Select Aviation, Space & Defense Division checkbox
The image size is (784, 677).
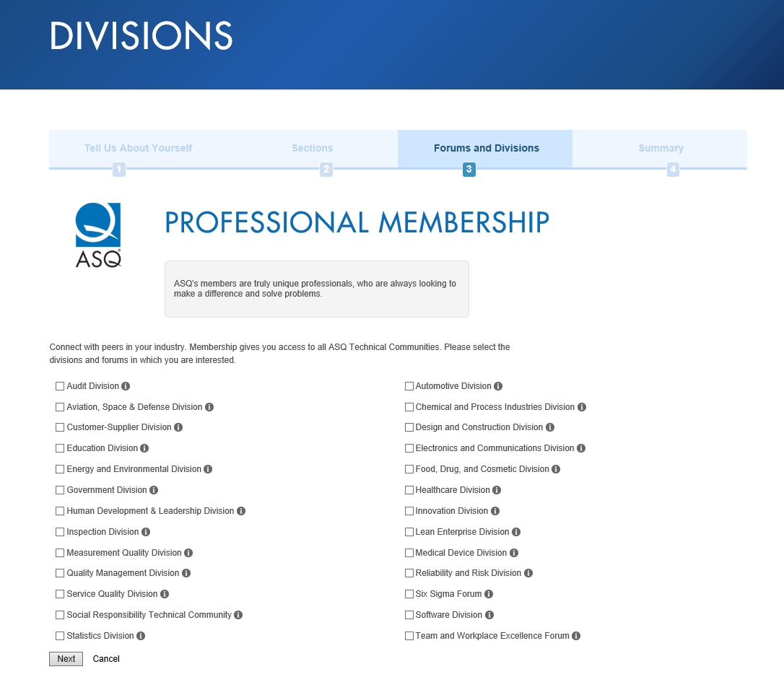coord(60,407)
